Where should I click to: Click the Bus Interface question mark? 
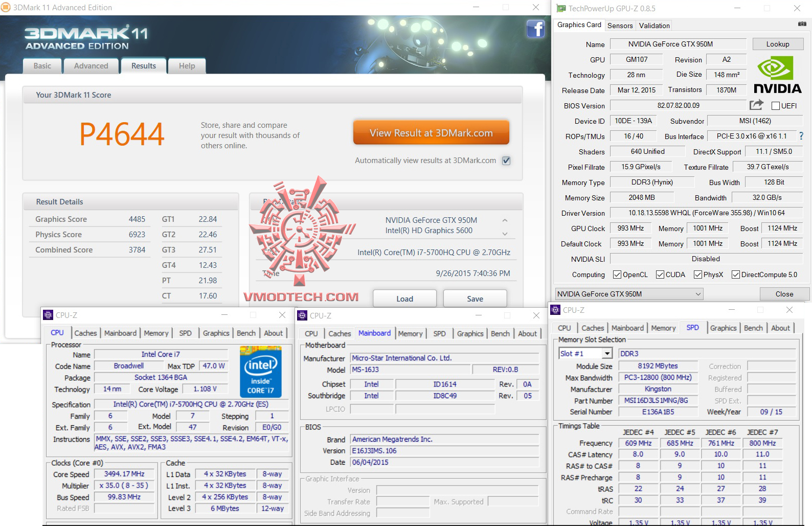tap(801, 136)
